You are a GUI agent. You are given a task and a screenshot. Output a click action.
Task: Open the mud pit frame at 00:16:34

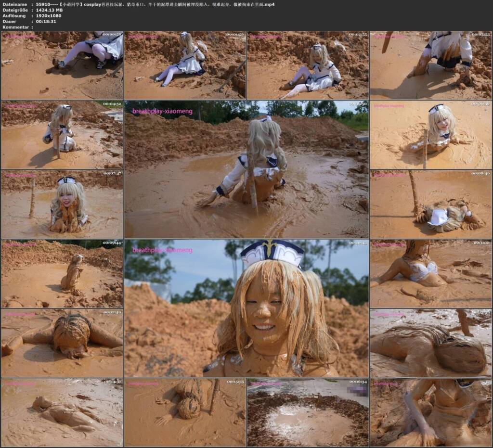308,412
